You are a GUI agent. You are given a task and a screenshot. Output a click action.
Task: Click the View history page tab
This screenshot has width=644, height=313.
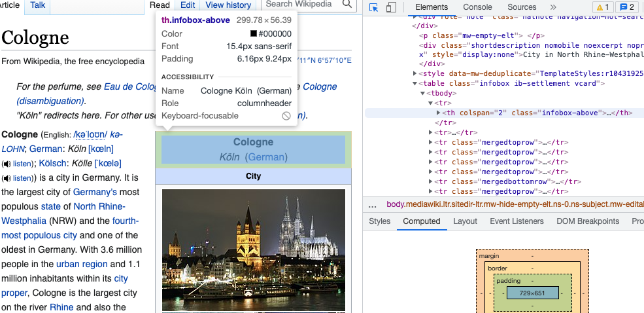point(228,5)
